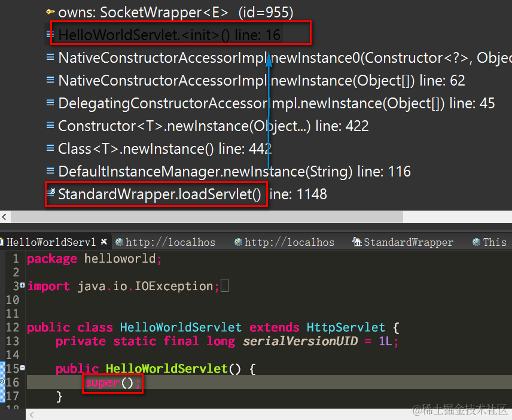Click the editor horizontal scrollbar left arrow
This screenshot has height=420, width=512.
tap(31, 415)
